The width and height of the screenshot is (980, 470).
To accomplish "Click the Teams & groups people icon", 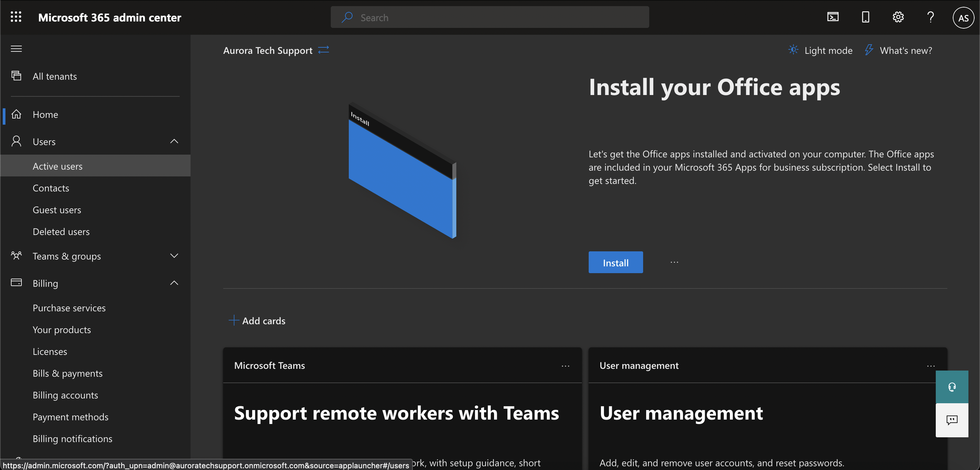I will click(16, 255).
